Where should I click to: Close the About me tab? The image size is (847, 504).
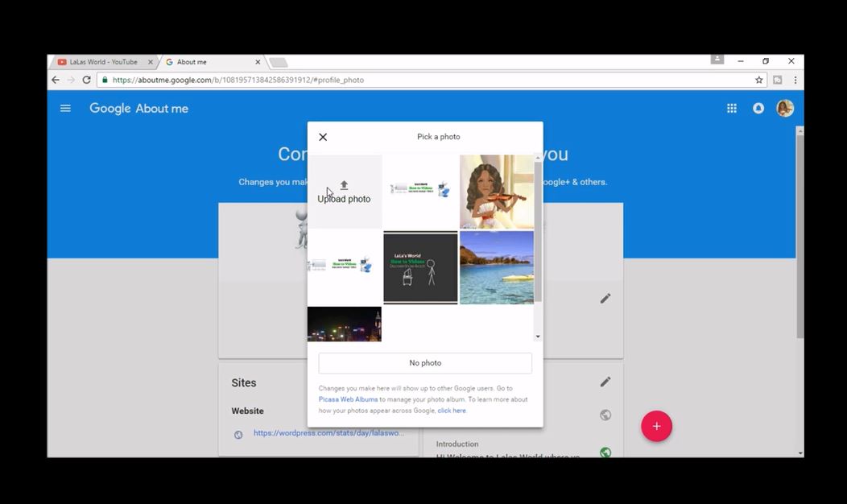click(258, 62)
